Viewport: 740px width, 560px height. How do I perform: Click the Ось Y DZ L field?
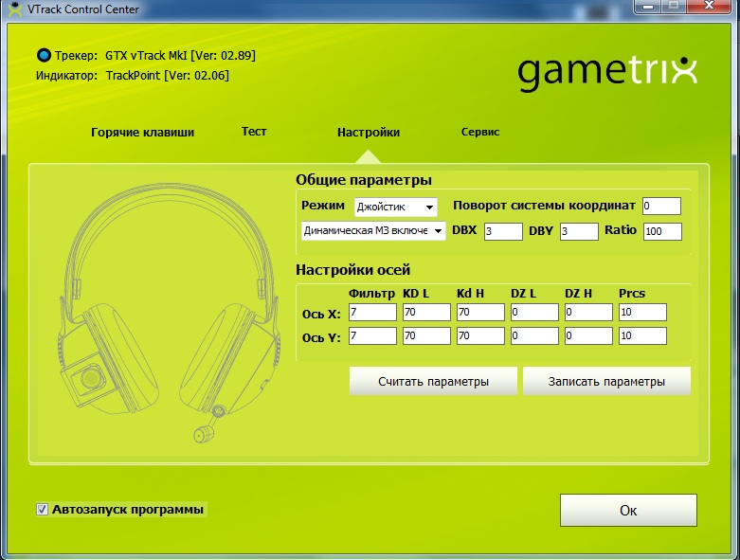click(534, 336)
